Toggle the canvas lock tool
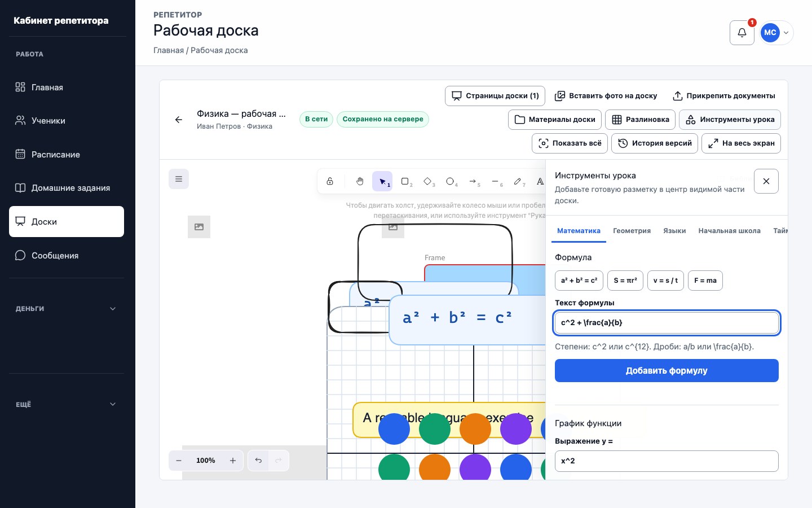Screen dimensions: 812x508 330,181
